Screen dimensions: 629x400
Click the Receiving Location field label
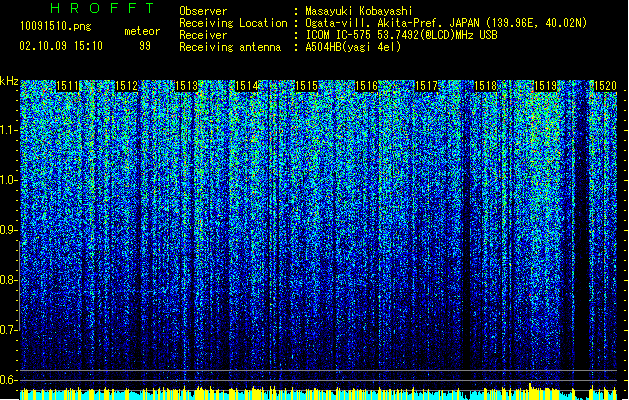click(x=233, y=23)
